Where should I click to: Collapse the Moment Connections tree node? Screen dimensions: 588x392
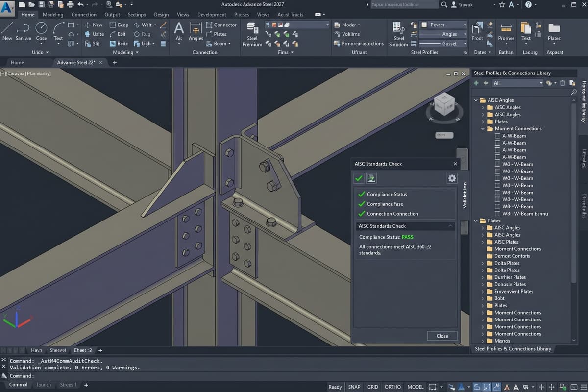[x=483, y=129]
